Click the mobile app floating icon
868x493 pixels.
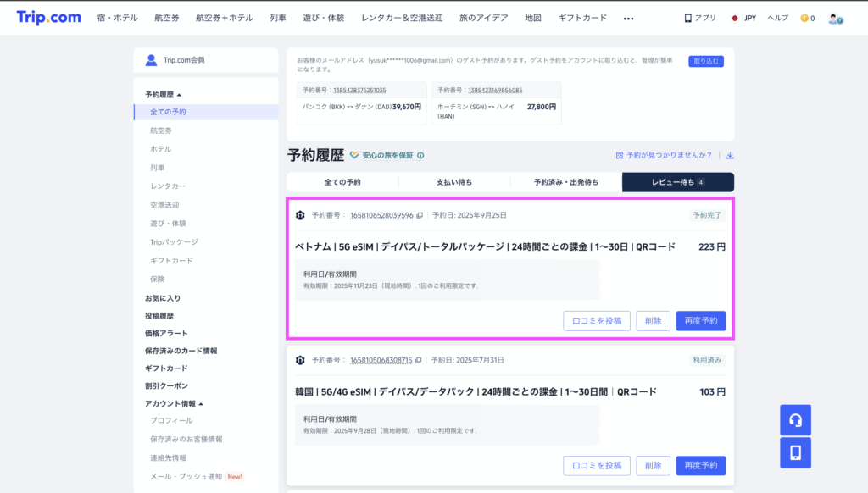coord(795,453)
